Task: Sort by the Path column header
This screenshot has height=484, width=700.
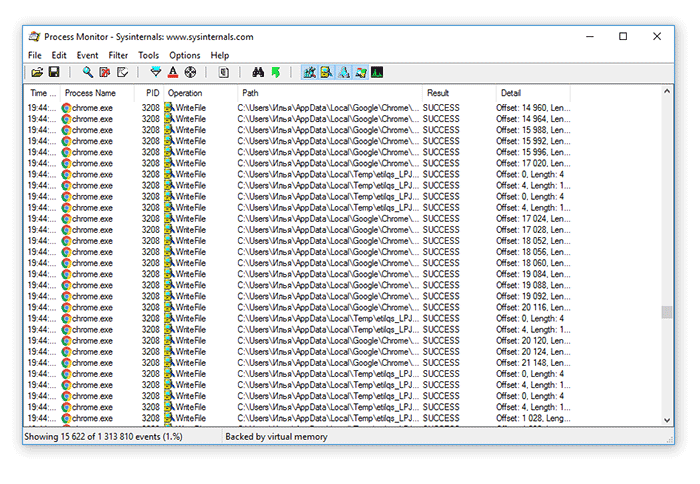Action: [330, 93]
